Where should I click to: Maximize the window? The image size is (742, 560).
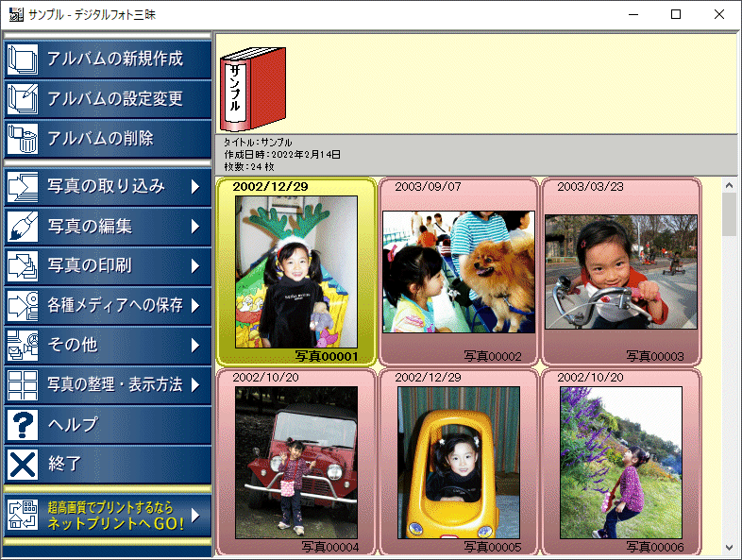676,14
